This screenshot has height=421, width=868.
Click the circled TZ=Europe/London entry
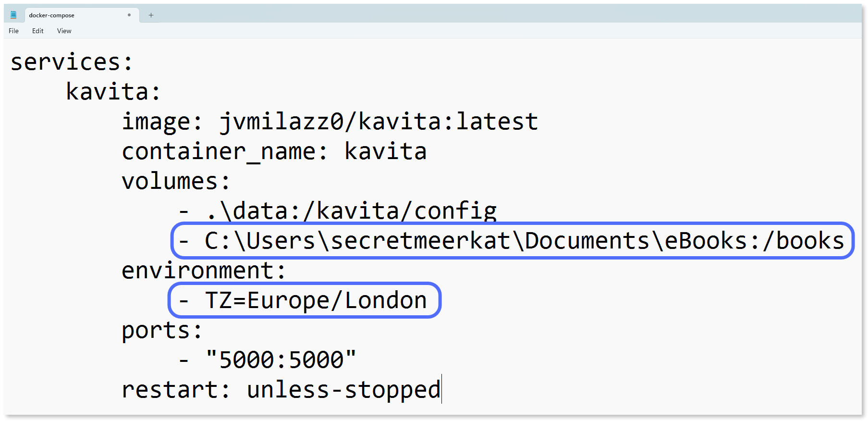pyautogui.click(x=305, y=299)
